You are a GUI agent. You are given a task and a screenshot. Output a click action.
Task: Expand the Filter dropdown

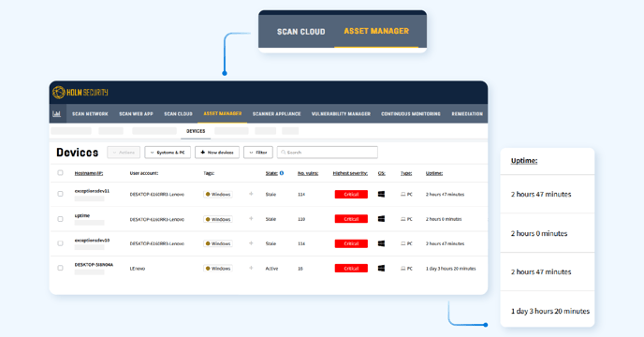tap(258, 153)
